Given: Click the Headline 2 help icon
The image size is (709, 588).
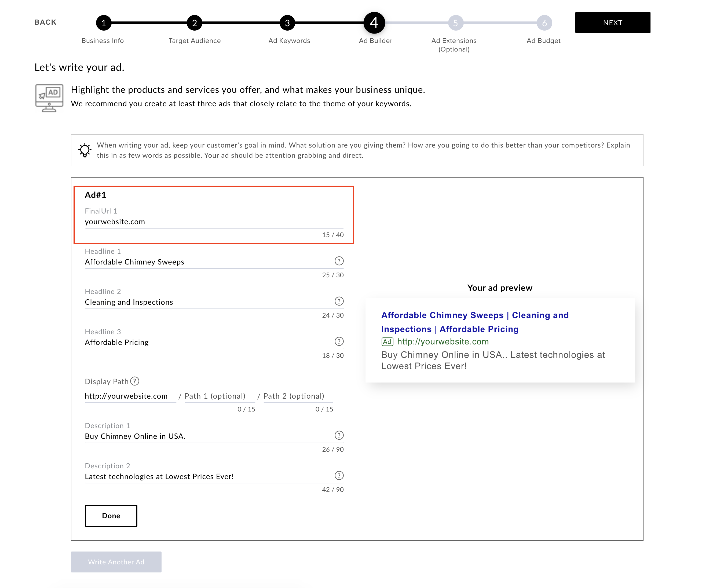Looking at the screenshot, I should click(x=339, y=301).
